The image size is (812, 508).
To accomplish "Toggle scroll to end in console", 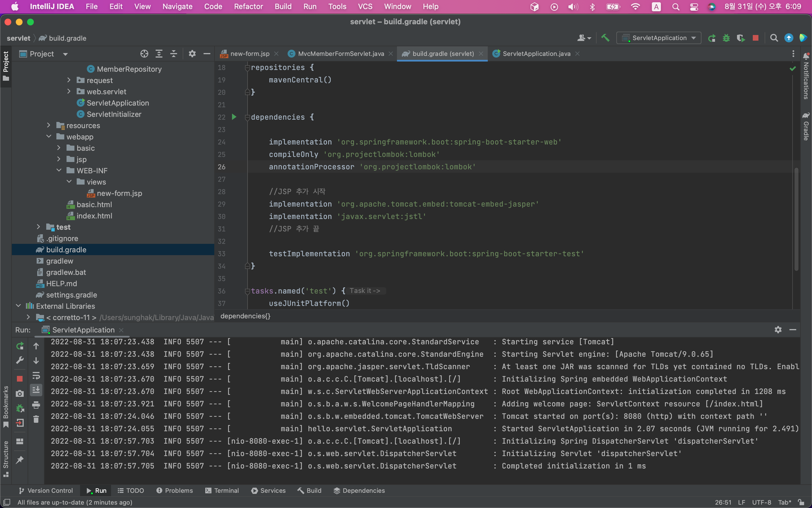I will click(36, 390).
